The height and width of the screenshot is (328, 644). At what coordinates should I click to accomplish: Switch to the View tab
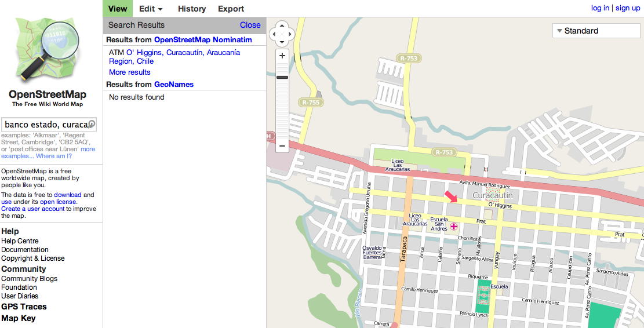[118, 9]
